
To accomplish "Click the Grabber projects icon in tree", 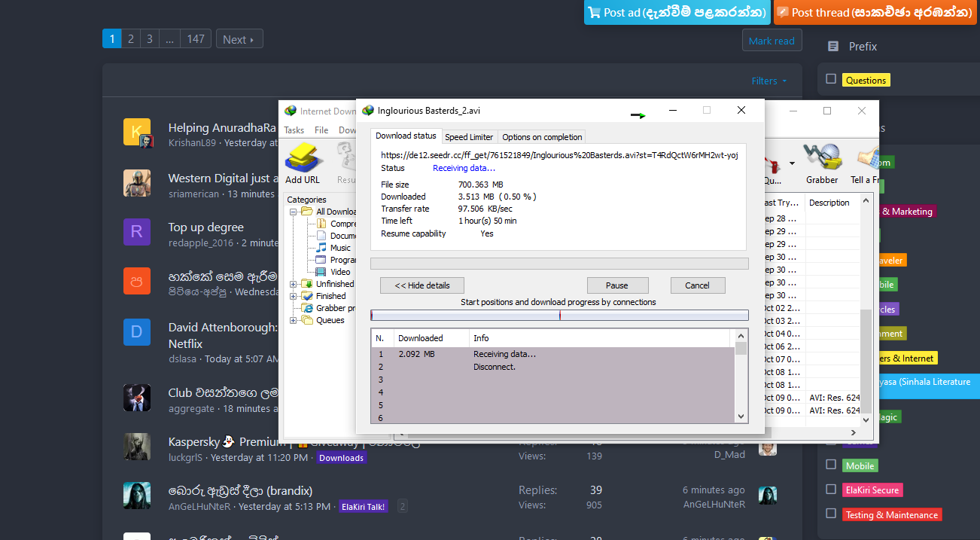I will 307,308.
